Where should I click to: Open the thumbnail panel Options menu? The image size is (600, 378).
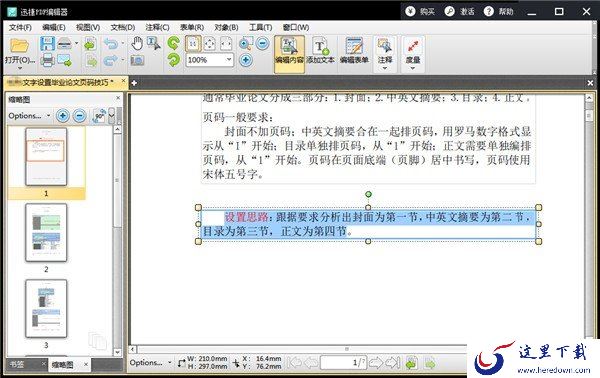(29, 116)
